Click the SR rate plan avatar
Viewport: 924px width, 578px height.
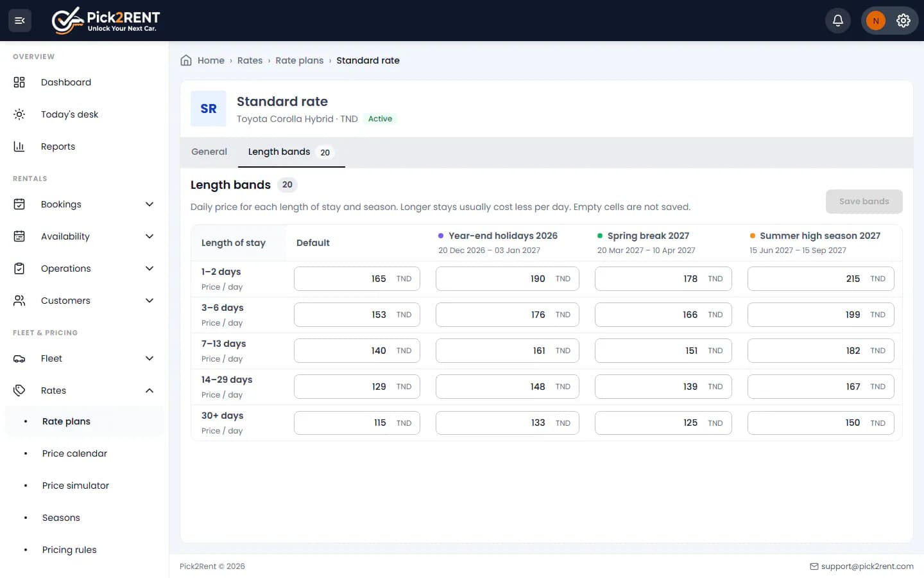209,109
